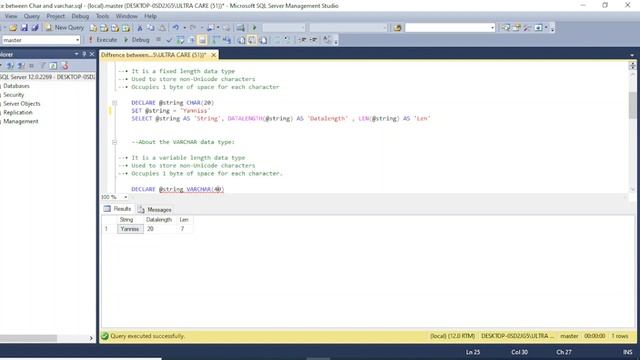Click the Copy icon in toolbar
The image size is (640, 360).
click(151, 28)
